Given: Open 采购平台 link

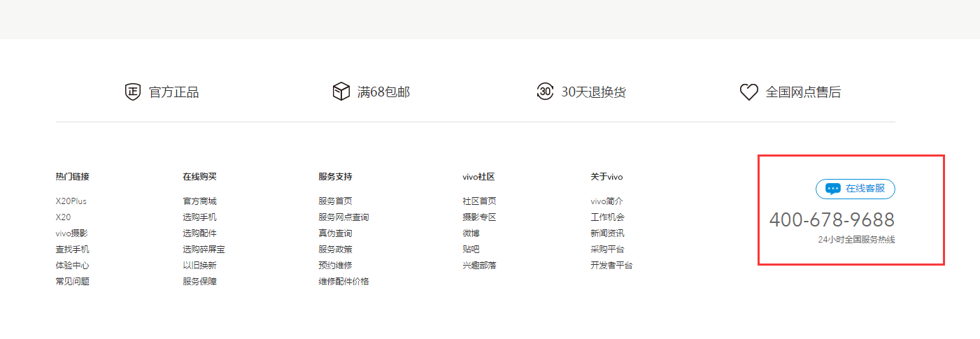Looking at the screenshot, I should click(607, 250).
